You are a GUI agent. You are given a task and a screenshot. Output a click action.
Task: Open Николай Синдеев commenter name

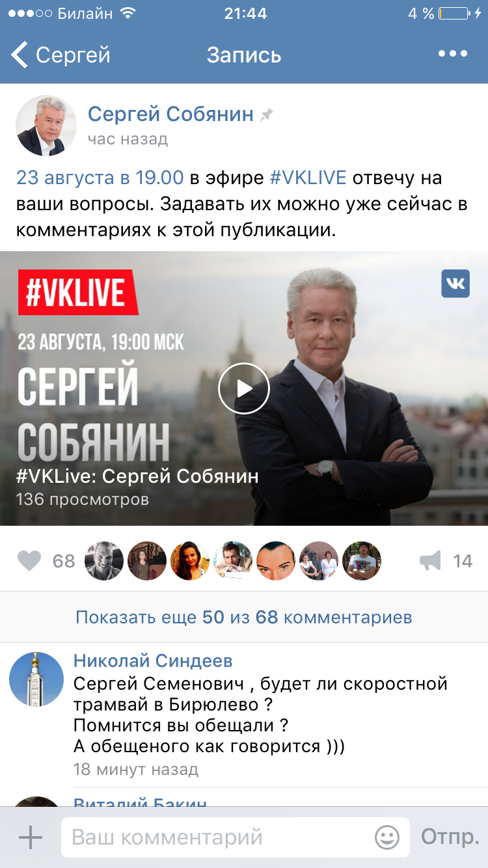tap(153, 661)
